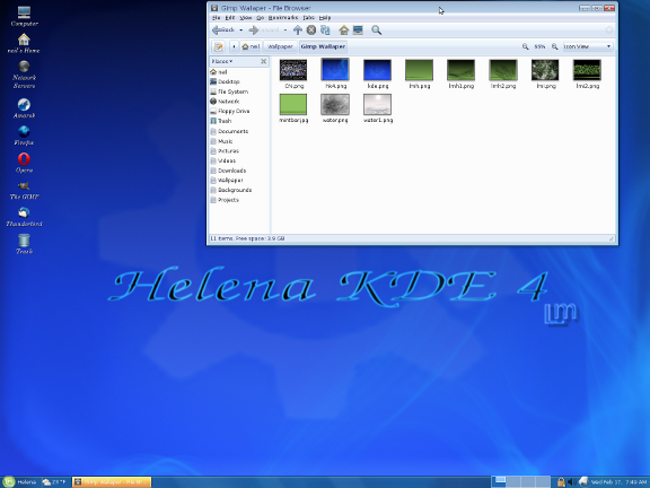The image size is (650, 488).
Task: Select the lmh1.png thumbnail
Action: point(461,70)
